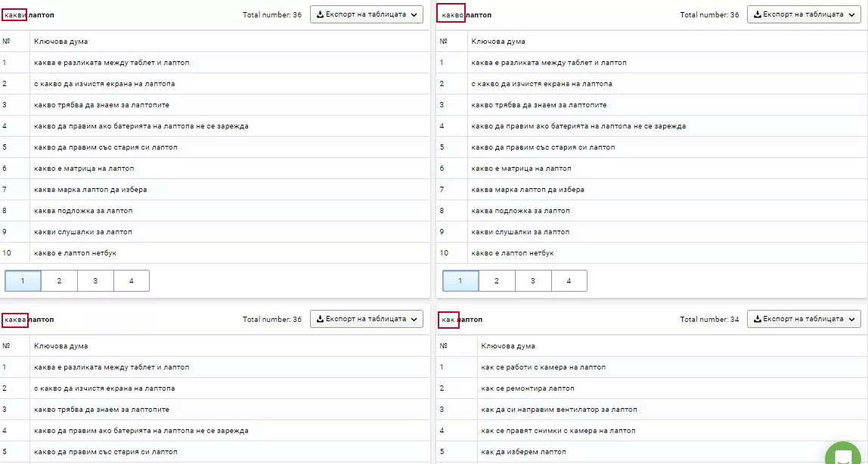Open export dropdown in "какви лаптоп" panel

coord(367,15)
